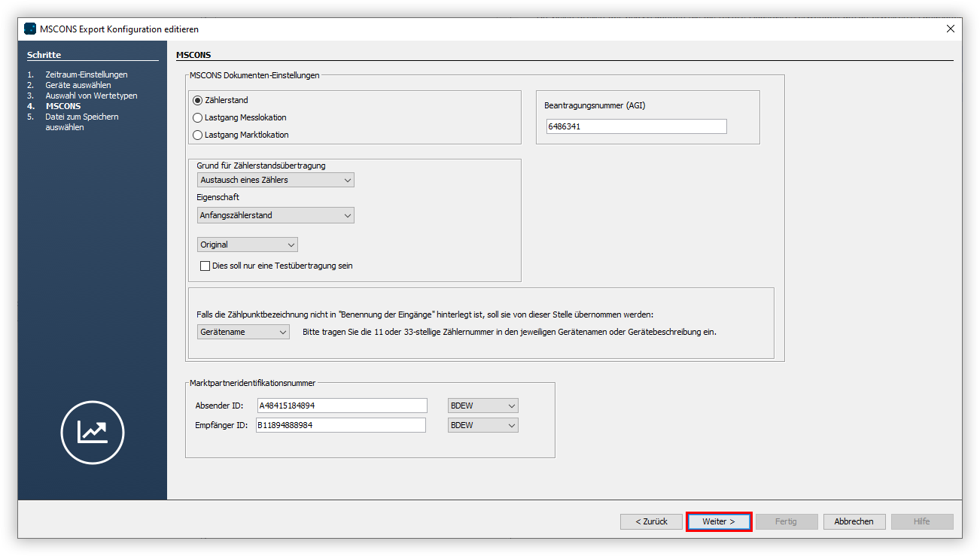The width and height of the screenshot is (980, 556).
Task: Click the chart graph icon in sidebar
Action: click(x=92, y=433)
